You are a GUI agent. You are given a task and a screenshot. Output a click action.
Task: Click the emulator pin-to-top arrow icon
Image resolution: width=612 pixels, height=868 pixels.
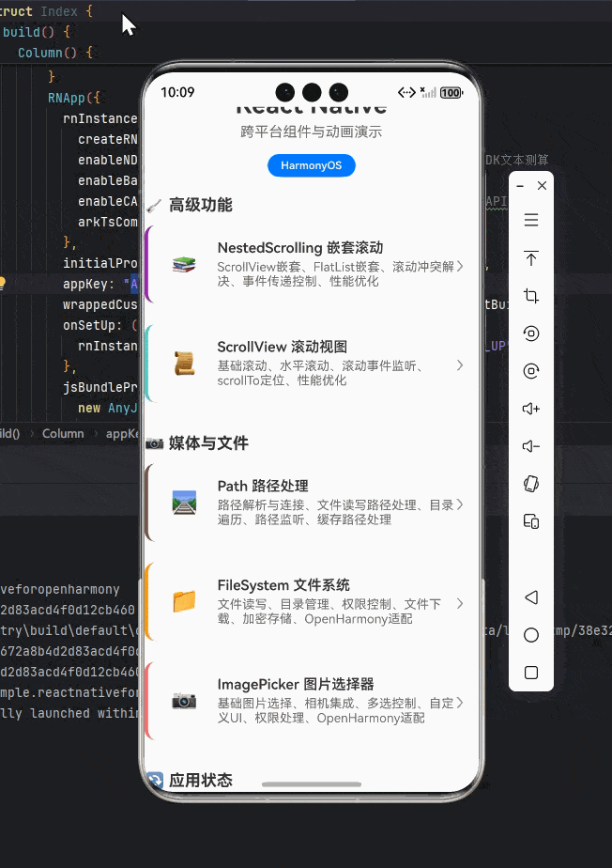[531, 258]
